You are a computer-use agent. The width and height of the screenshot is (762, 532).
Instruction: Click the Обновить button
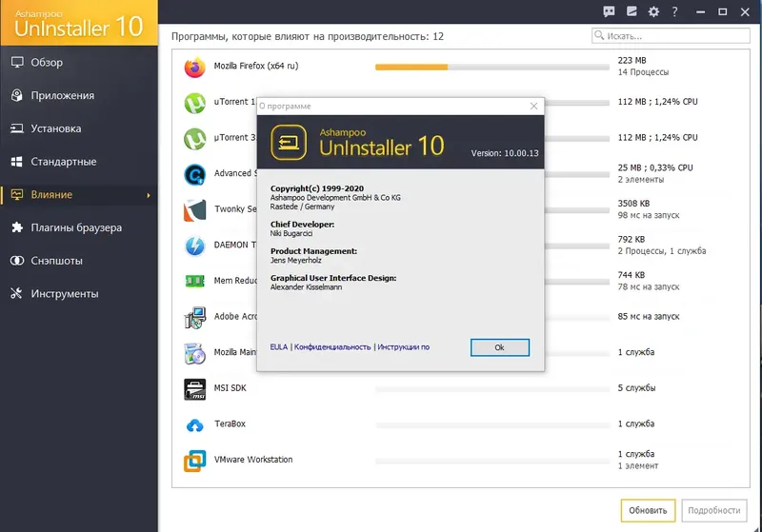648,511
